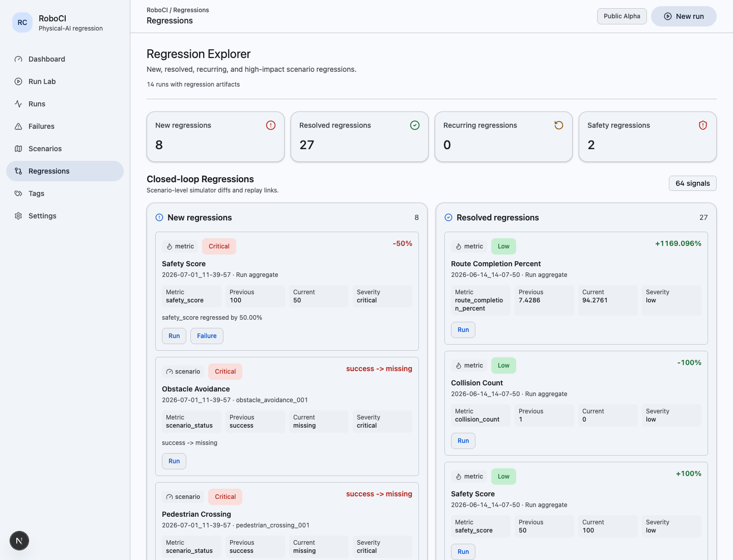Click the Scenarios map icon

pyautogui.click(x=18, y=149)
